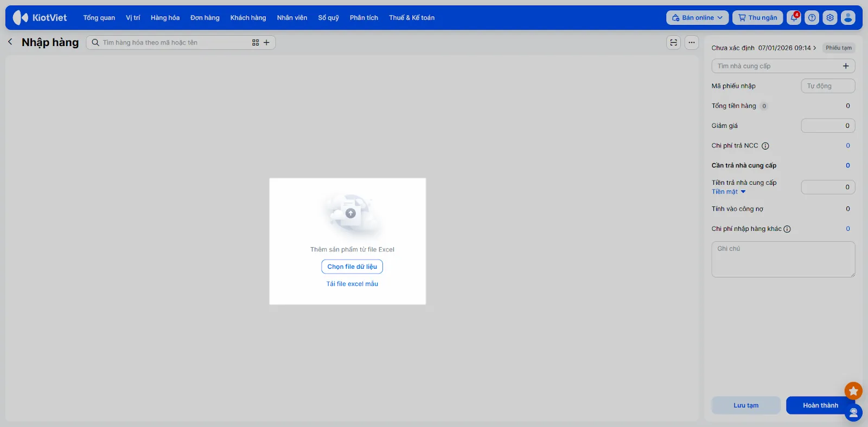The height and width of the screenshot is (427, 868).
Task: Open the user account avatar
Action: pos(848,17)
